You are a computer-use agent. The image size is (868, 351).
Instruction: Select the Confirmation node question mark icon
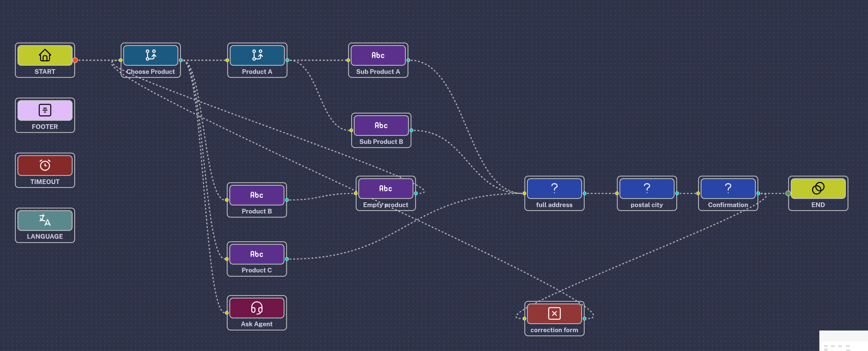(x=728, y=188)
